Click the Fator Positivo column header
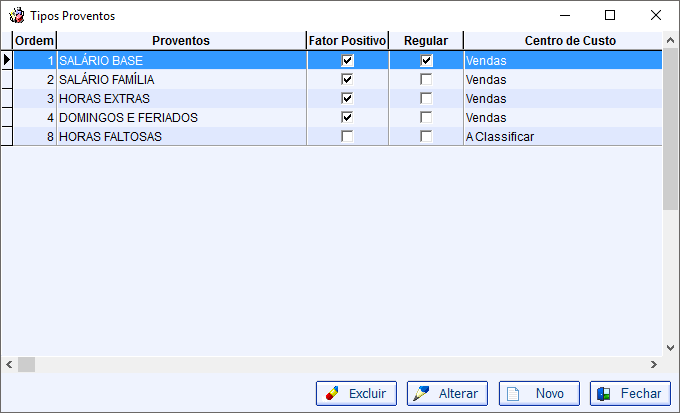Image resolution: width=680 pixels, height=413 pixels. click(x=347, y=41)
